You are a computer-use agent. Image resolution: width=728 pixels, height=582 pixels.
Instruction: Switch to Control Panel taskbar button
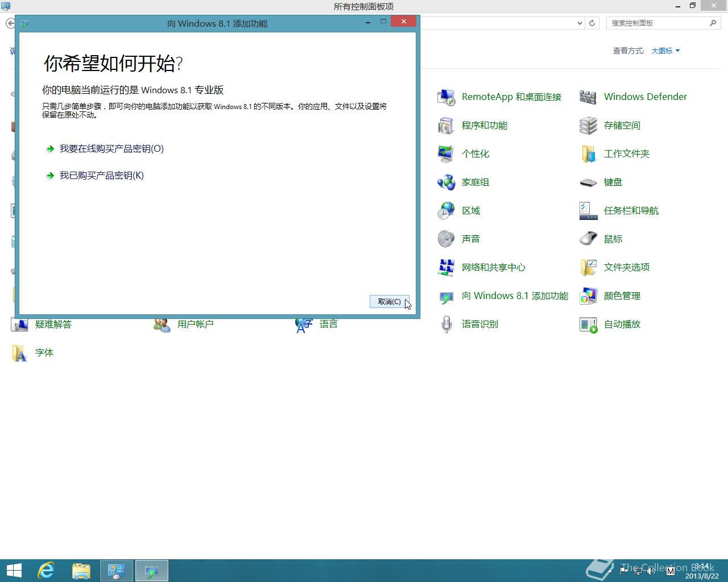click(x=117, y=571)
